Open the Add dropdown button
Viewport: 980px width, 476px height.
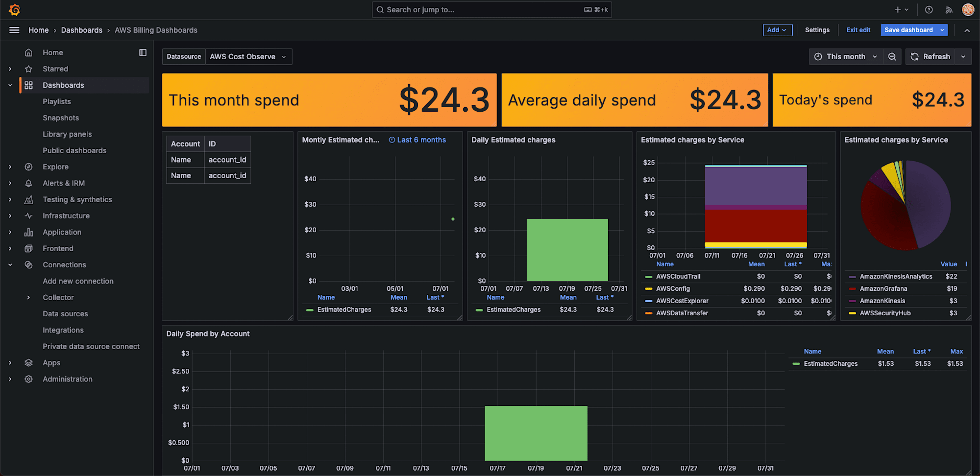pos(777,30)
